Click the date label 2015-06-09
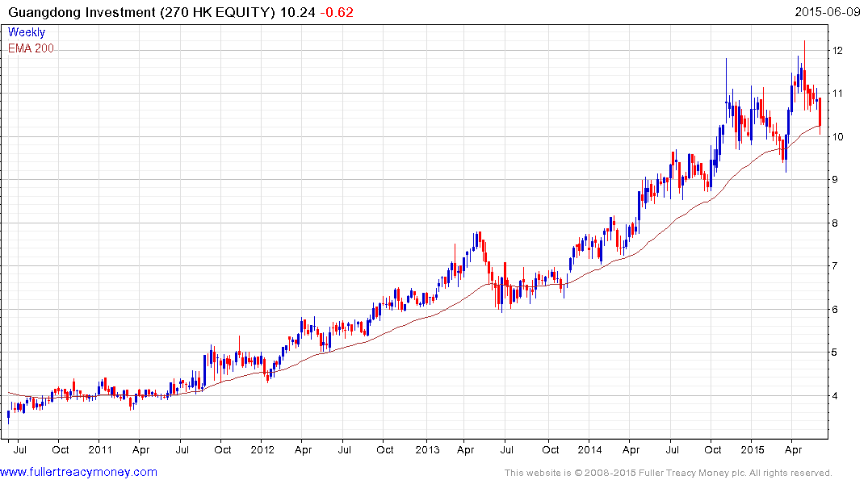Viewport: 868px width, 484px height. 828,11
